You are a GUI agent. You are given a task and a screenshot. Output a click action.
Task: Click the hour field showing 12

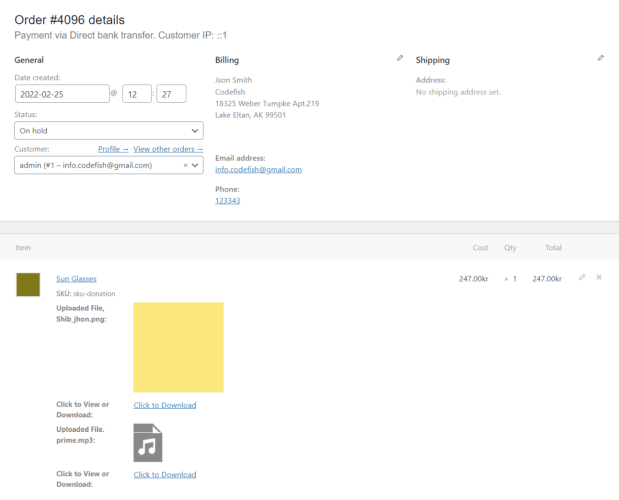tap(136, 94)
